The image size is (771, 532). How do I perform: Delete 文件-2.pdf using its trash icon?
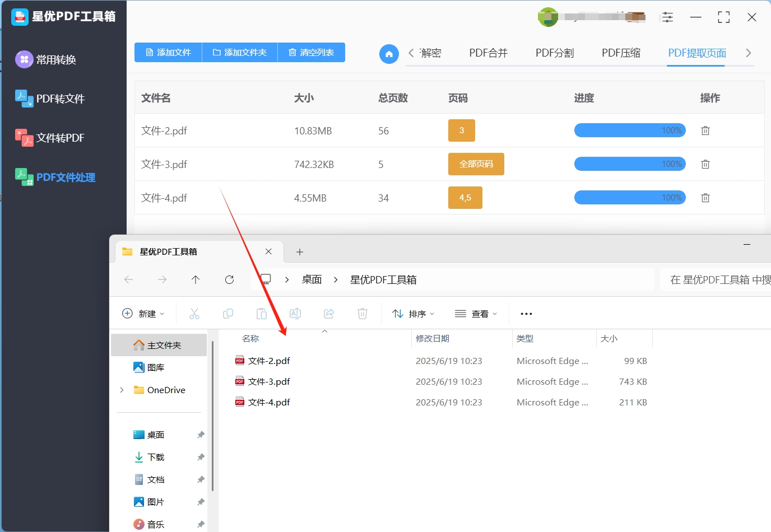(705, 130)
